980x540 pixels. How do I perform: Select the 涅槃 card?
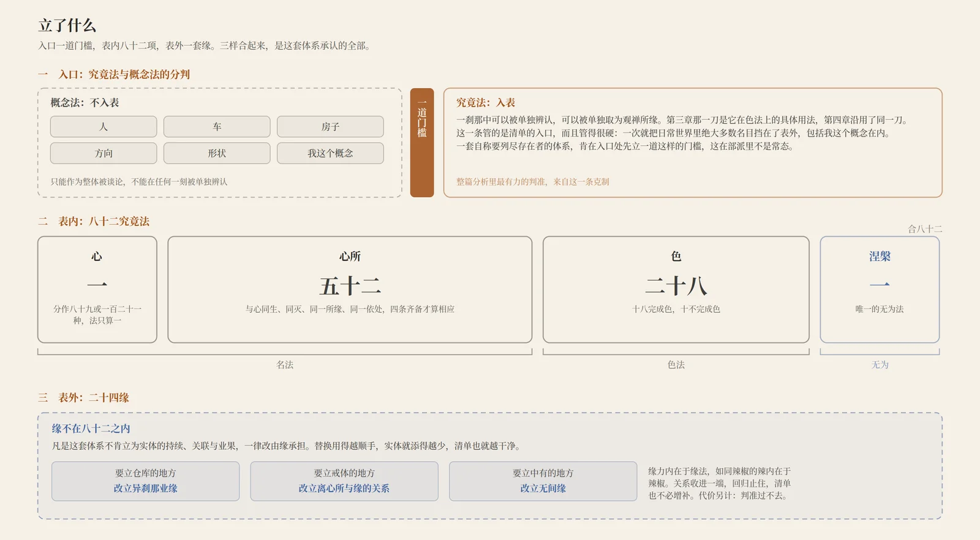pyautogui.click(x=880, y=290)
